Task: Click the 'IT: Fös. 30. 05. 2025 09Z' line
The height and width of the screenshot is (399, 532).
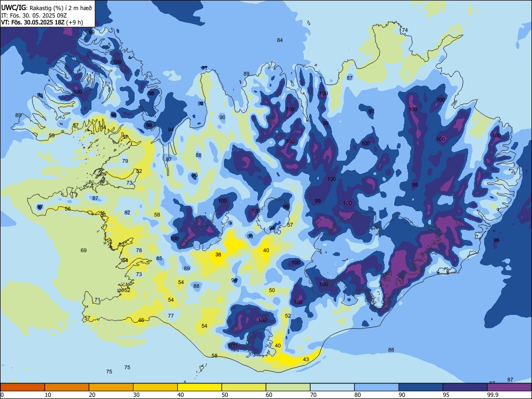Action: pyautogui.click(x=35, y=15)
